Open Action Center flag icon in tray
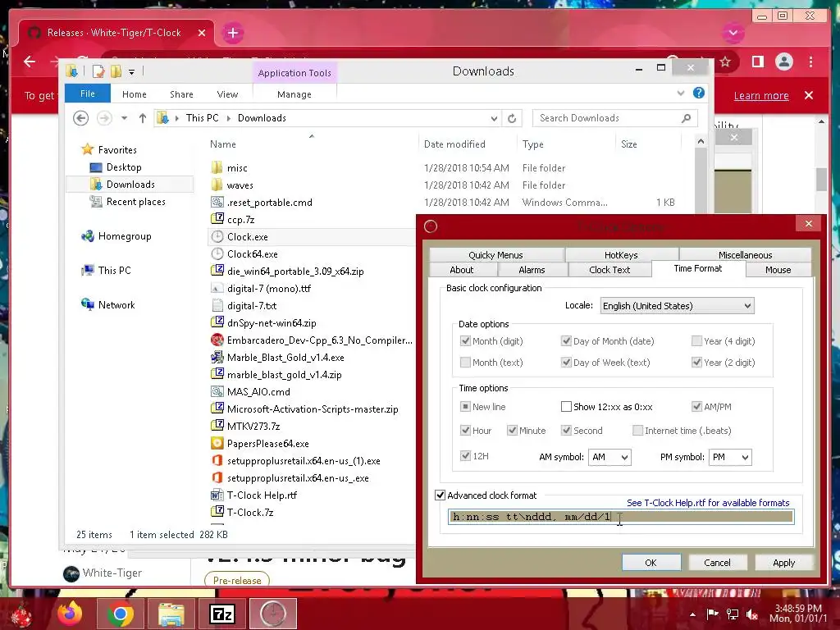Viewport: 840px width, 630px height. tap(712, 614)
